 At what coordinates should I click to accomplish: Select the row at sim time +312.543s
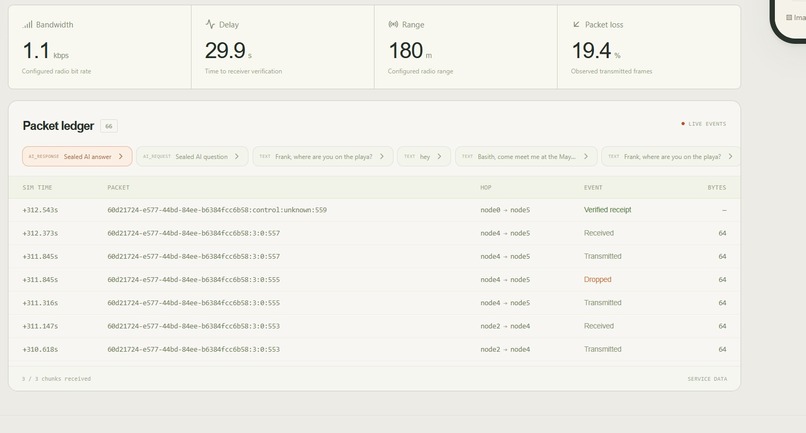pyautogui.click(x=374, y=210)
